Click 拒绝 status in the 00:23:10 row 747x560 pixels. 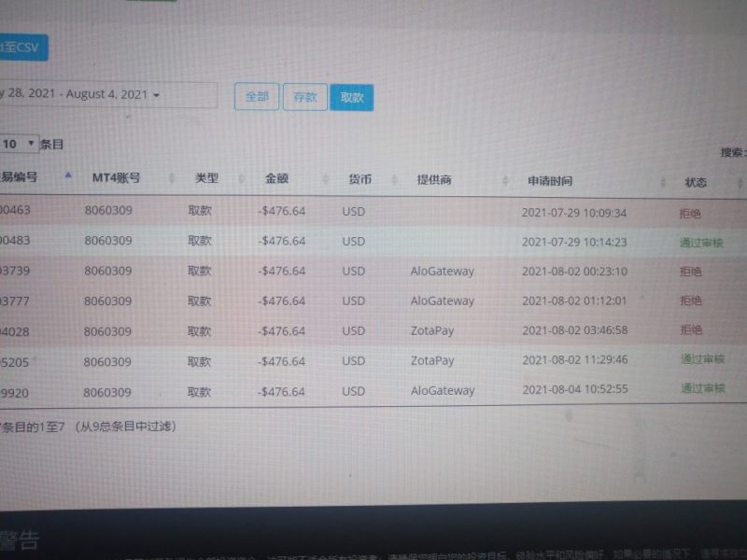pyautogui.click(x=691, y=272)
